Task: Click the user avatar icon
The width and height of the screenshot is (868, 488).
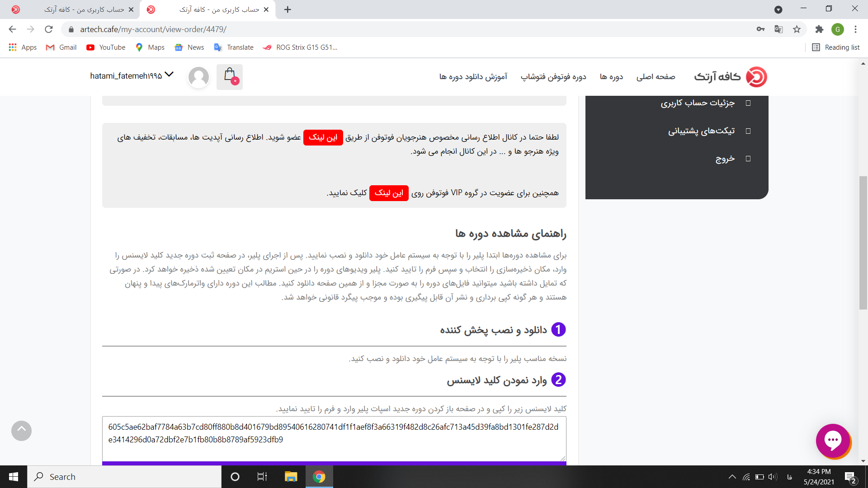Action: [198, 77]
